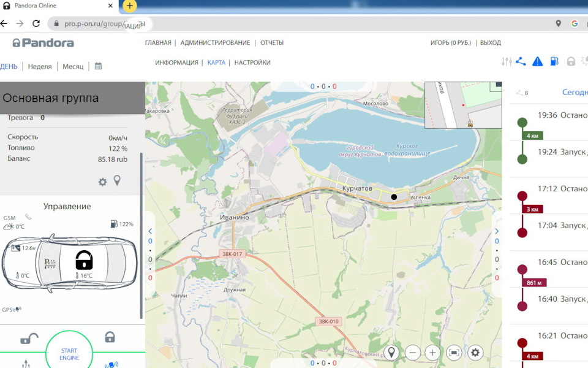Click the green 4 км trip badge
The height and width of the screenshot is (368, 588).
(532, 136)
